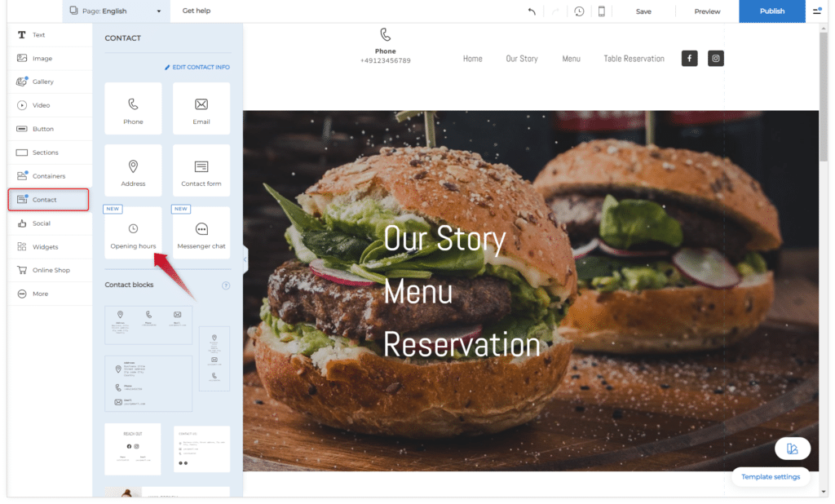This screenshot has height=504, width=835.
Task: Add the Messenger chat element
Action: (201, 233)
